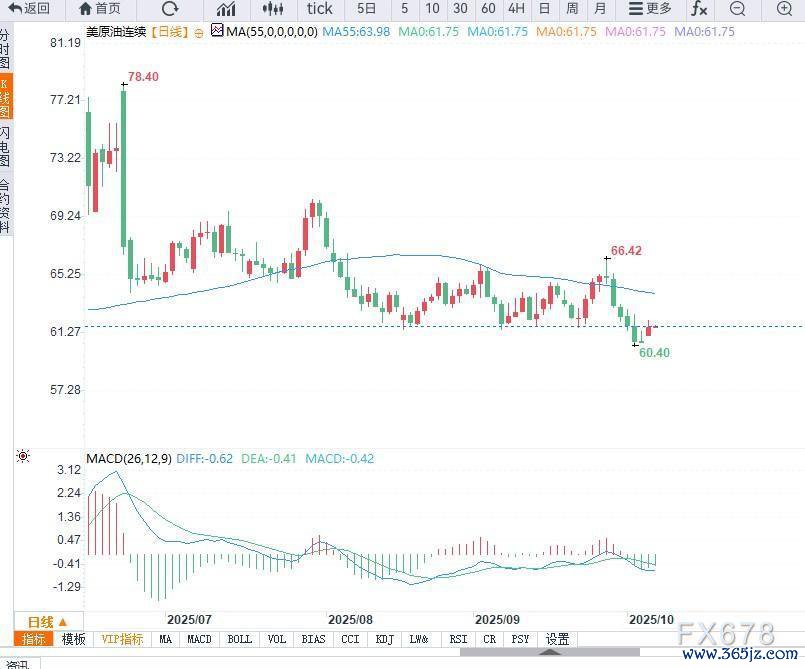The image size is (805, 669).
Task: Open 分时图 view in left sidebar
Action: (x=5, y=48)
